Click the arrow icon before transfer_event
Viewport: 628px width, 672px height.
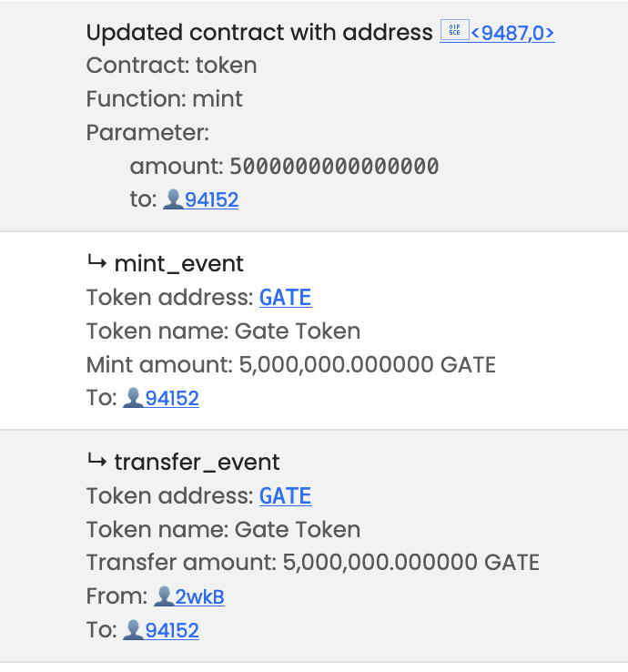(96, 461)
